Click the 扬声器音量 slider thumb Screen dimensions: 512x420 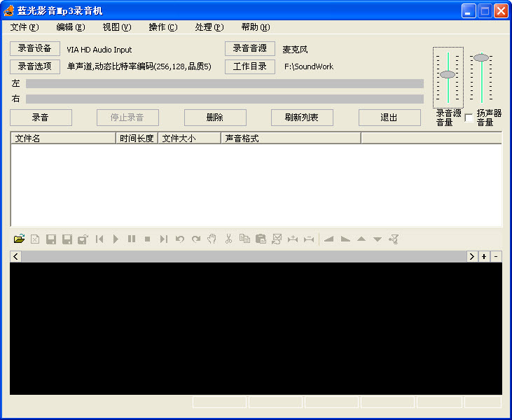(481, 58)
